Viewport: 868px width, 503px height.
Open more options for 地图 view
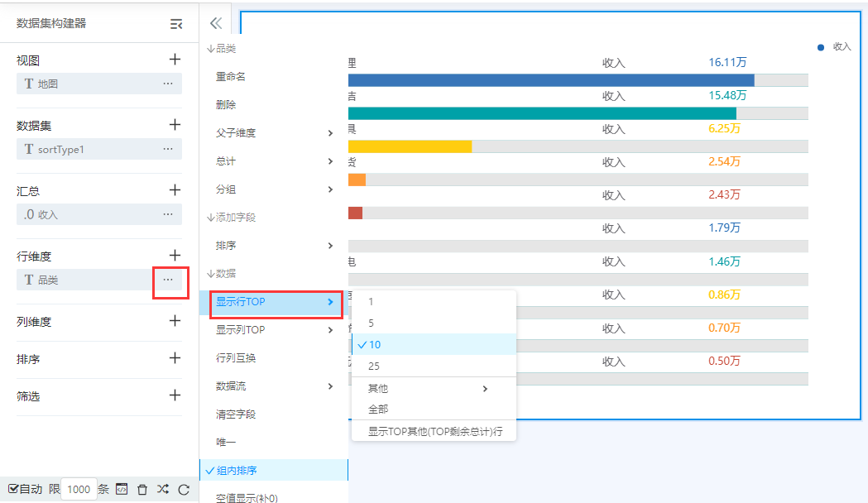pos(168,84)
